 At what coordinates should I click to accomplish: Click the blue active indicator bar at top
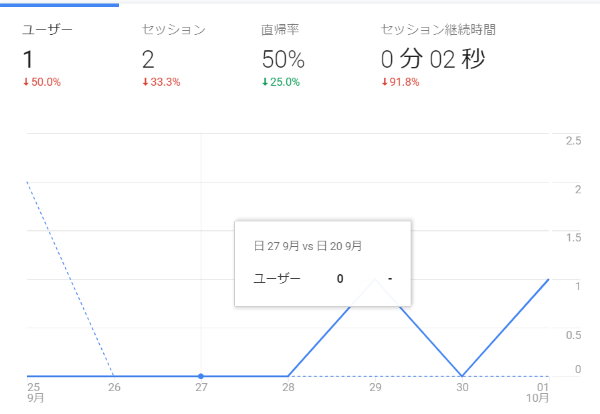tap(60, 3)
